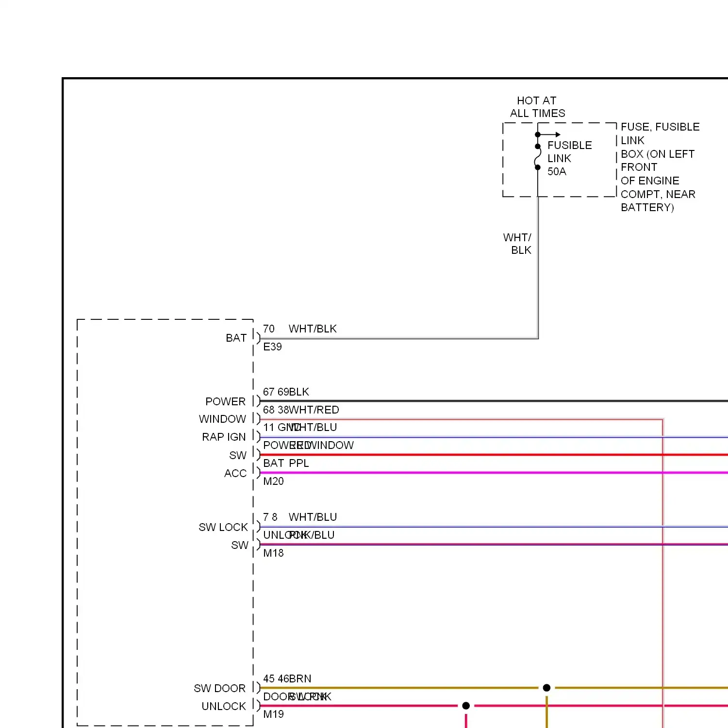Click the SW LOCK terminal label
Screen dimensions: 728x728
tap(223, 527)
